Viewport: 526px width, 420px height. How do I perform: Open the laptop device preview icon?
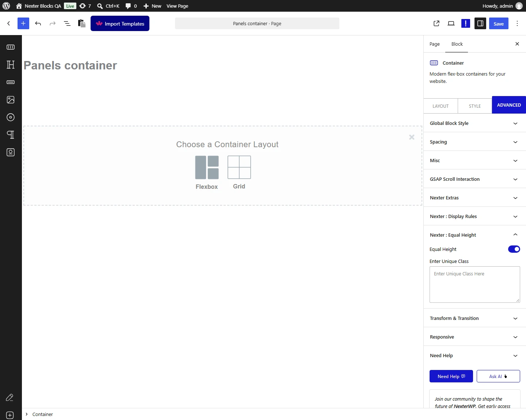coord(451,23)
